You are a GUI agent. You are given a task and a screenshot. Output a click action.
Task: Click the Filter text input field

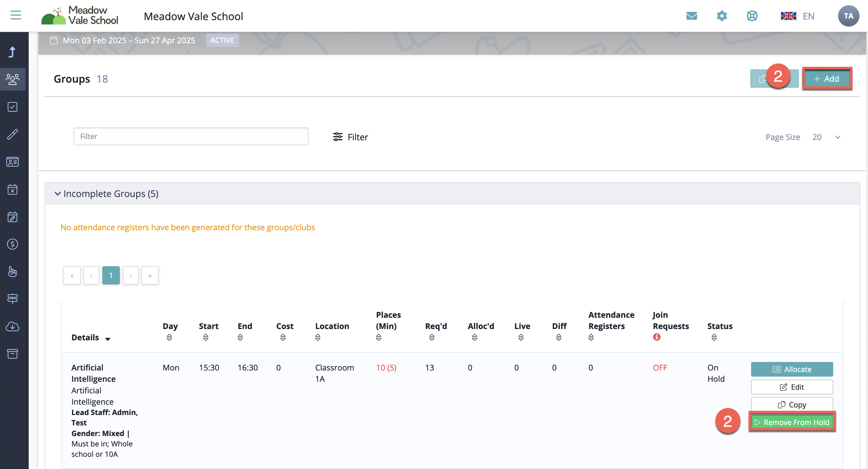(x=191, y=136)
